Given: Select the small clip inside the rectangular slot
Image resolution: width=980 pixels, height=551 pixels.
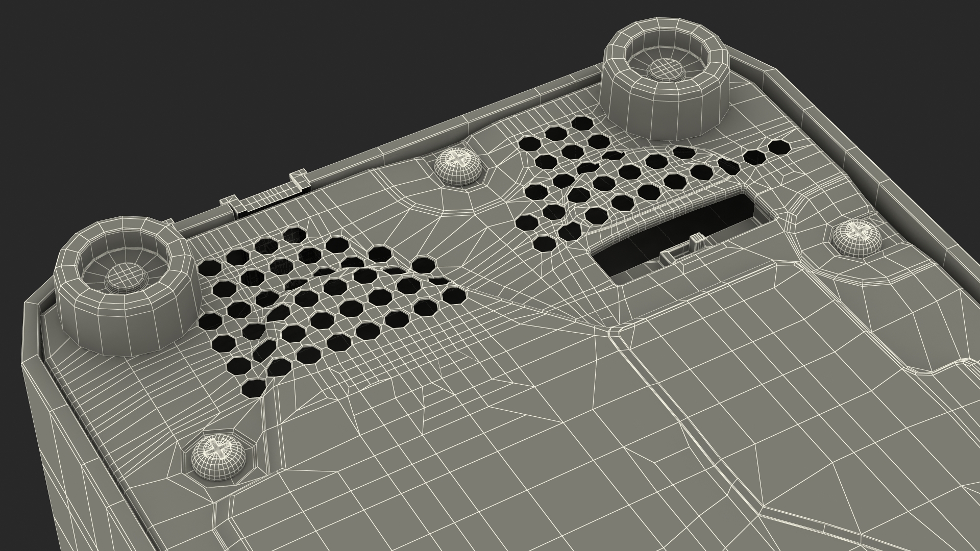Looking at the screenshot, I should (684, 249).
